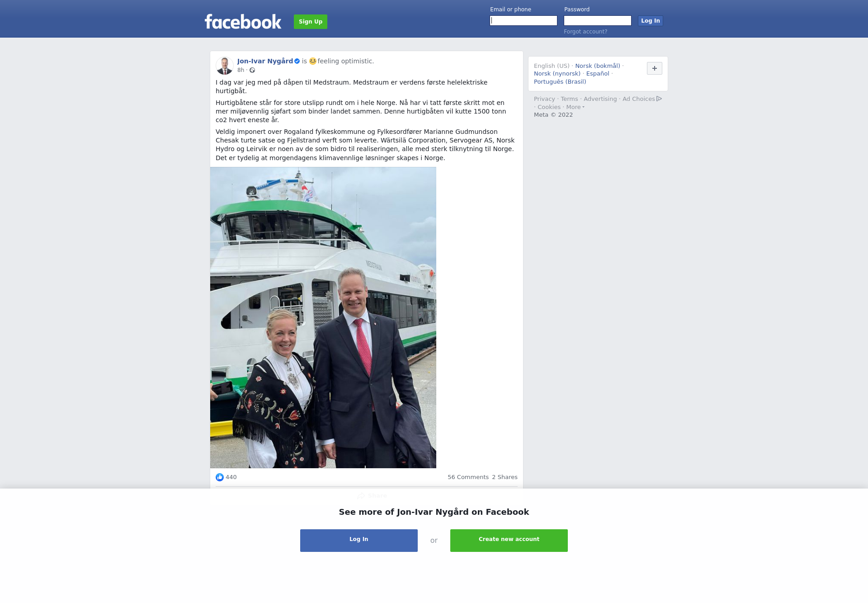Focus the Email or phone field

click(524, 21)
